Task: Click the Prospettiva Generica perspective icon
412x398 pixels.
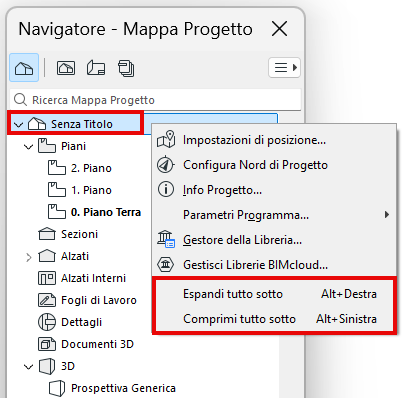Action: click(x=57, y=388)
